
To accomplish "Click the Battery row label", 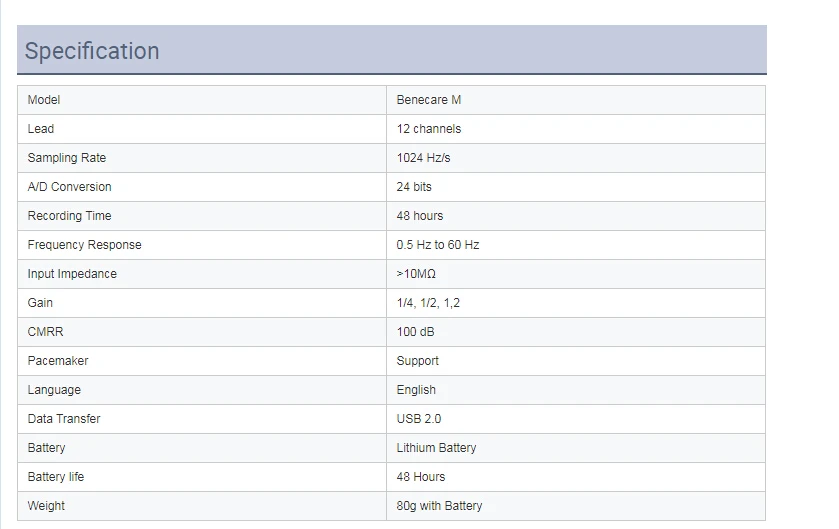I will point(46,448).
